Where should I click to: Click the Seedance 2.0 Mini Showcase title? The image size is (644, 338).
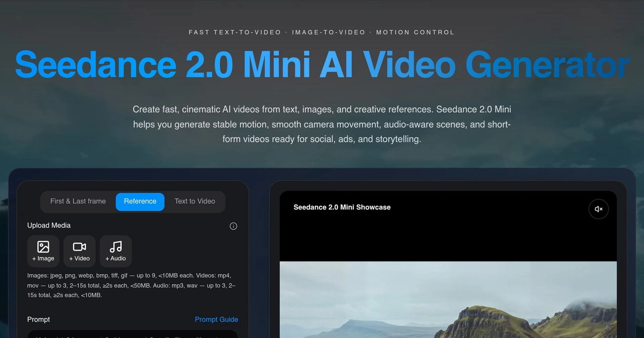click(x=342, y=207)
